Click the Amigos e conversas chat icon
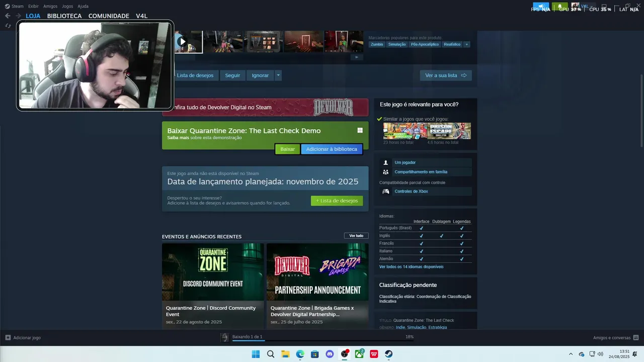The height and width of the screenshot is (362, 644). click(x=635, y=337)
